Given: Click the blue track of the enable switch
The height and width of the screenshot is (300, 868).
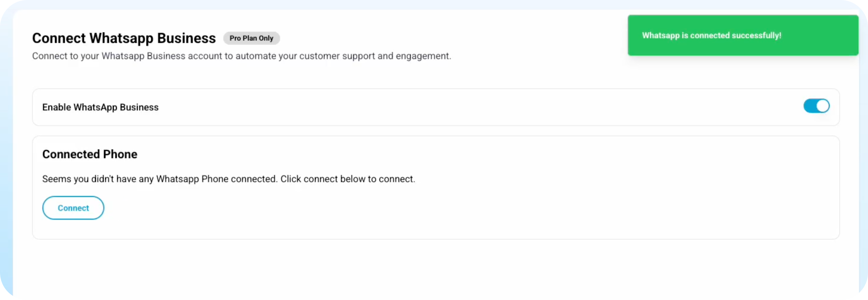Looking at the screenshot, I should tap(809, 106).
